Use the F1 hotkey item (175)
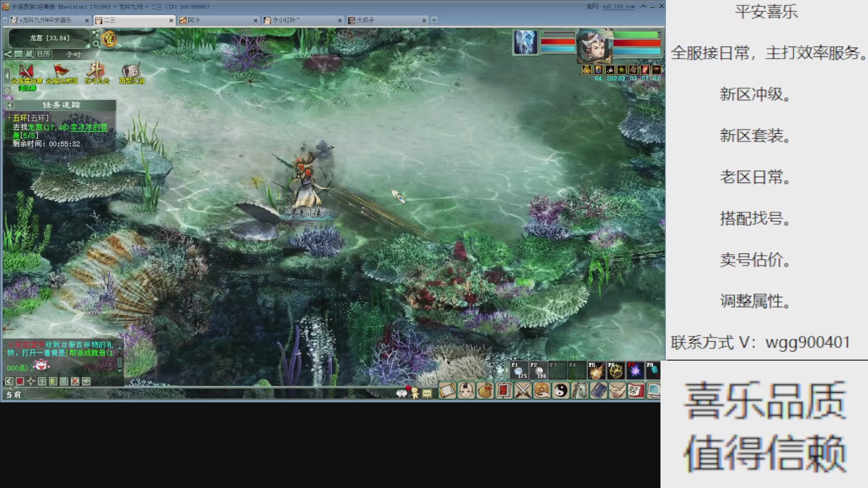 coord(519,370)
